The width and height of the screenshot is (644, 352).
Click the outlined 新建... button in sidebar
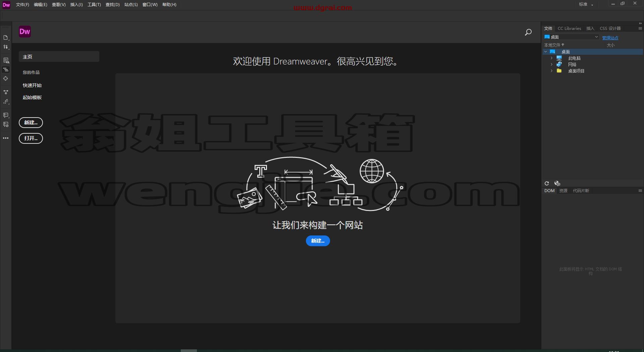point(31,123)
